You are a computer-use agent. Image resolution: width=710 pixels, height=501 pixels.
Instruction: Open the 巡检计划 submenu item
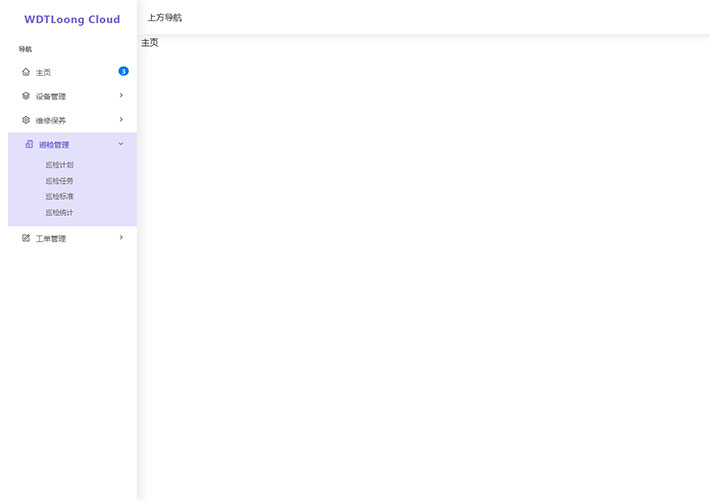(x=59, y=165)
